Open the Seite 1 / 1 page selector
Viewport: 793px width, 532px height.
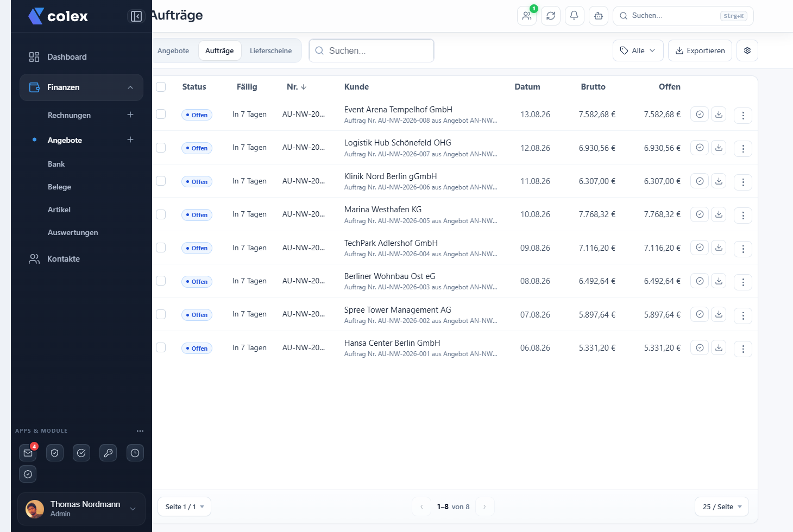pos(185,506)
